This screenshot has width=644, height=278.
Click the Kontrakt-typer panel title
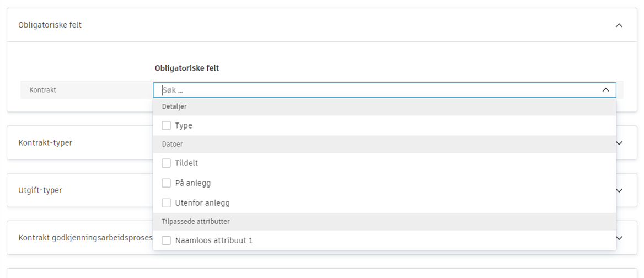click(45, 143)
